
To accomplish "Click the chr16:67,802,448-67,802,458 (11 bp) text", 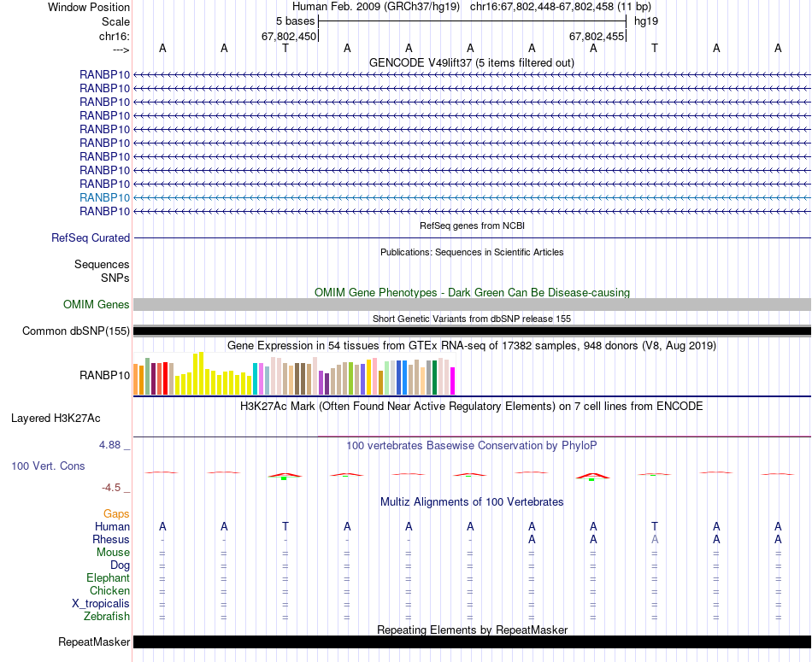I will (x=561, y=7).
